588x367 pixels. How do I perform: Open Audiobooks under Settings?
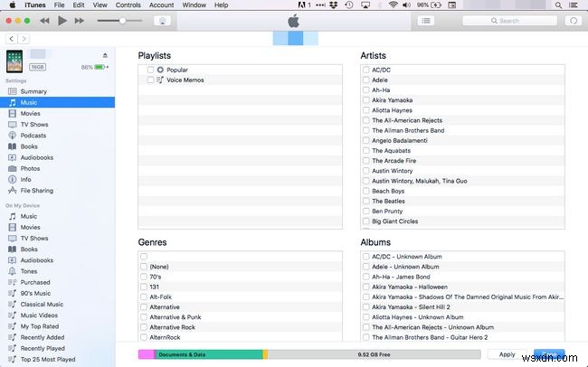point(37,157)
